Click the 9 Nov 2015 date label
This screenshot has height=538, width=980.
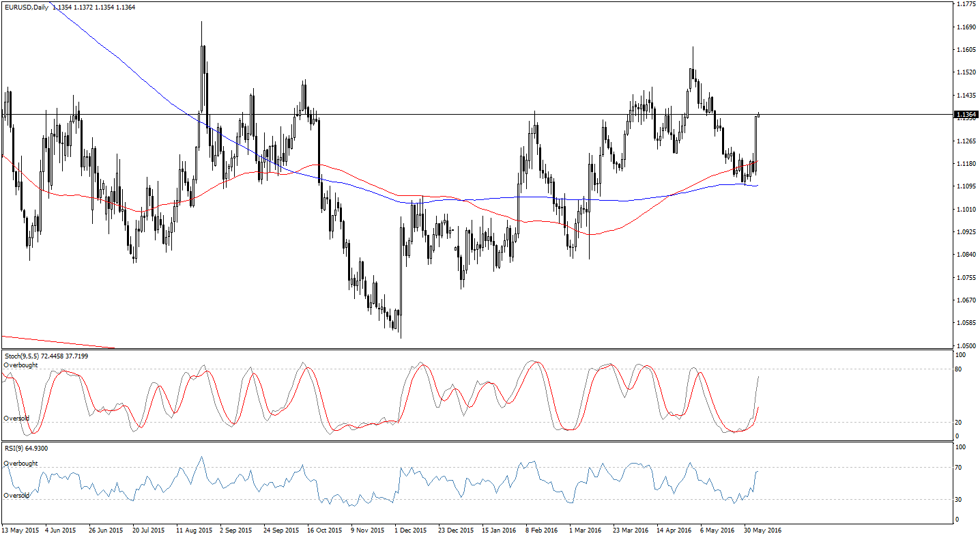click(367, 530)
